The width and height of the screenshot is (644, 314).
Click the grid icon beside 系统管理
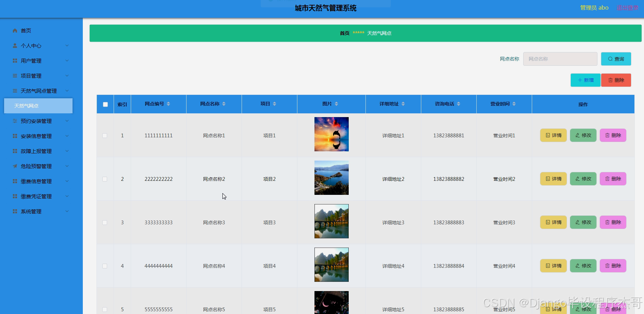pyautogui.click(x=15, y=211)
